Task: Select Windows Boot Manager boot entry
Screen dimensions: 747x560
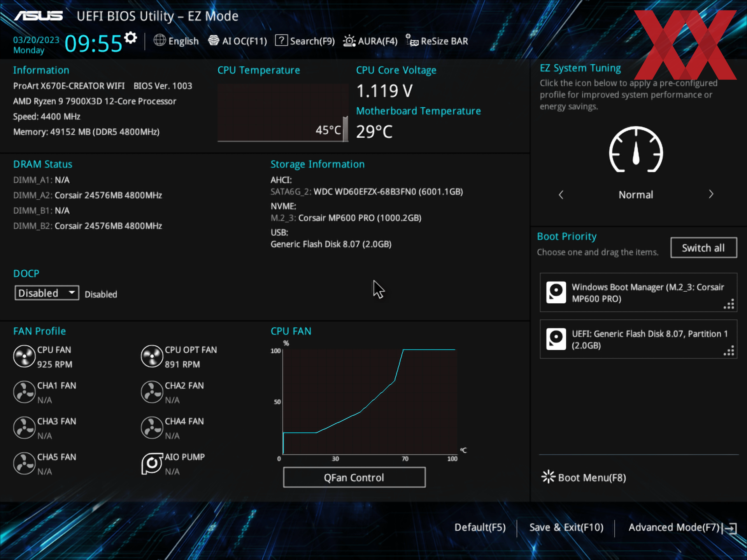Action: tap(638, 292)
